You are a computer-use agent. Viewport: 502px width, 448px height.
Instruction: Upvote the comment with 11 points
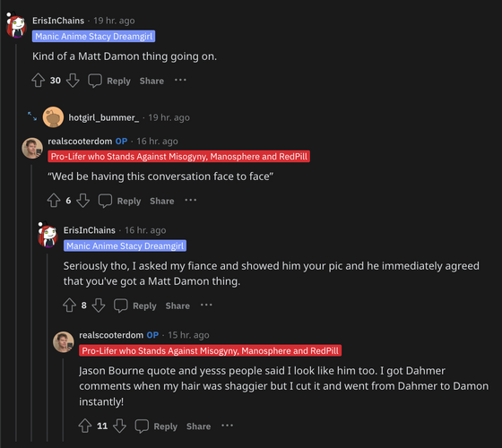pyautogui.click(x=85, y=426)
